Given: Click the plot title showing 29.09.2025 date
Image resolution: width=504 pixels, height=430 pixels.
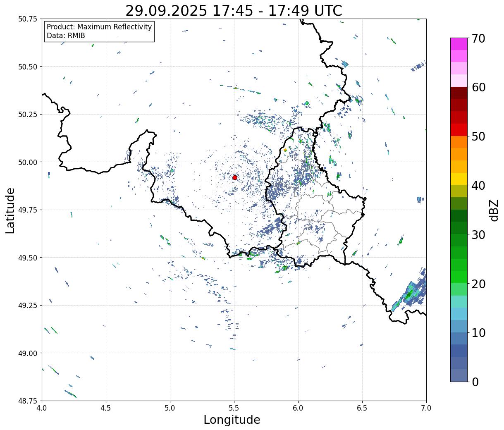Looking at the screenshot, I should click(x=234, y=10).
